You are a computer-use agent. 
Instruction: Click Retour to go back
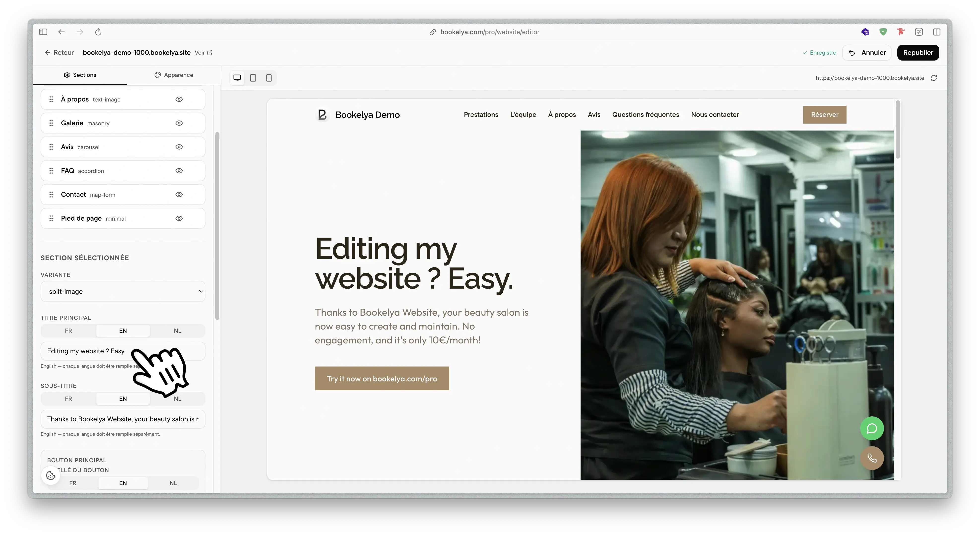coord(59,53)
